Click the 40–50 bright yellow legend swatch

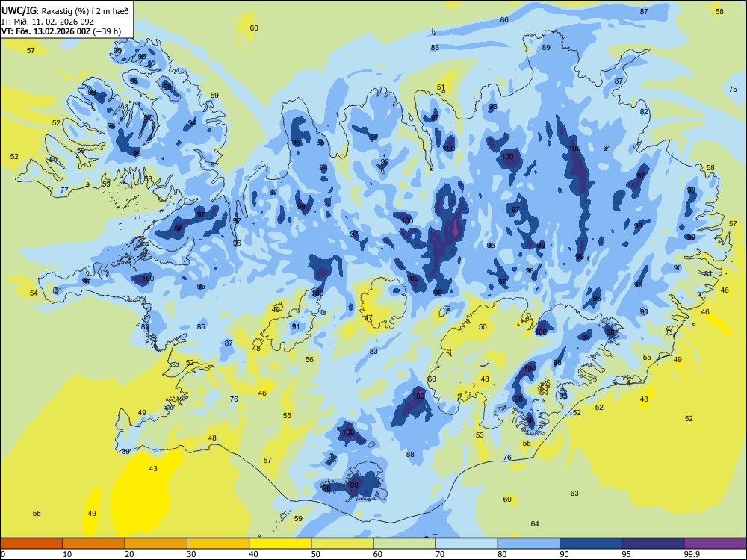pyautogui.click(x=280, y=544)
